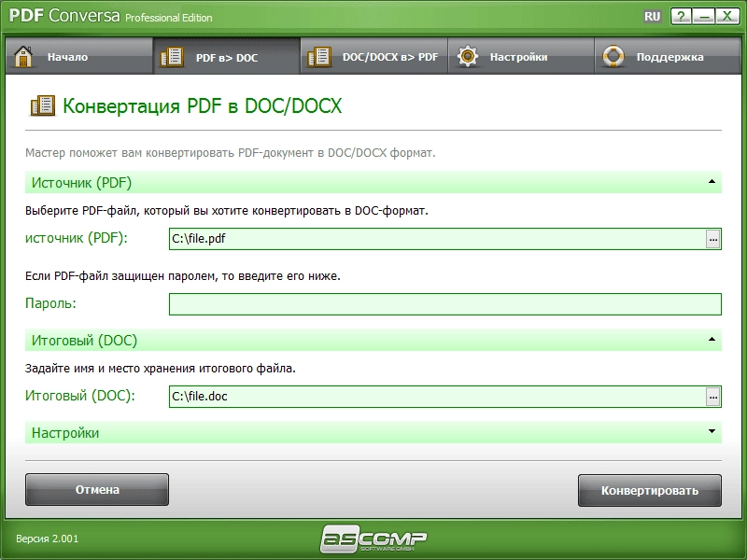Open help with the question mark button
This screenshot has height=560, width=747.
point(682,17)
